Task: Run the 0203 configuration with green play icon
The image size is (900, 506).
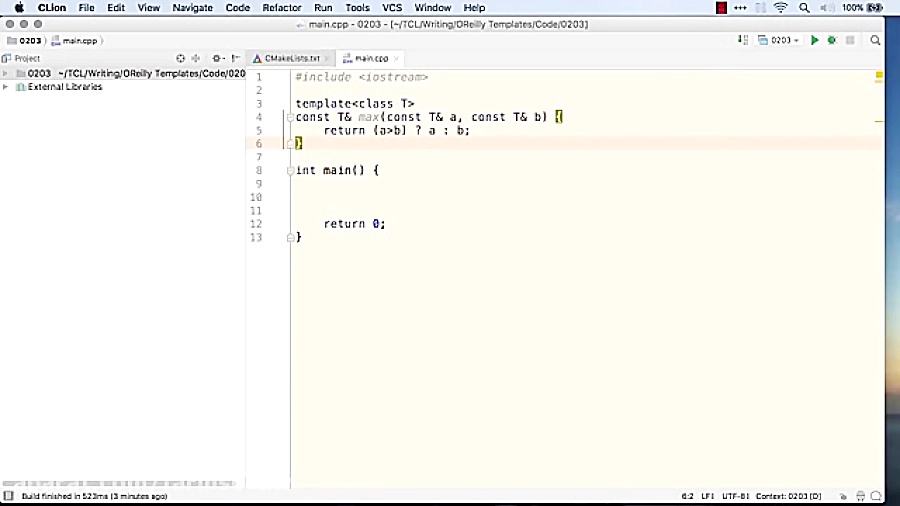Action: (x=814, y=40)
